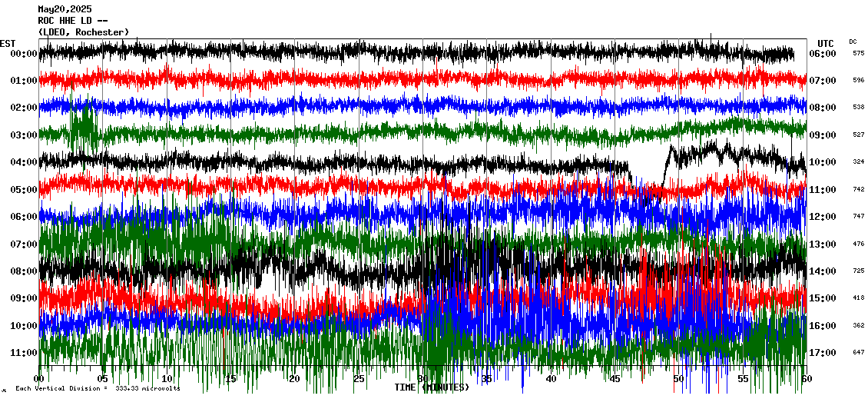Pick the UTC time label "15:00"

click(823, 298)
